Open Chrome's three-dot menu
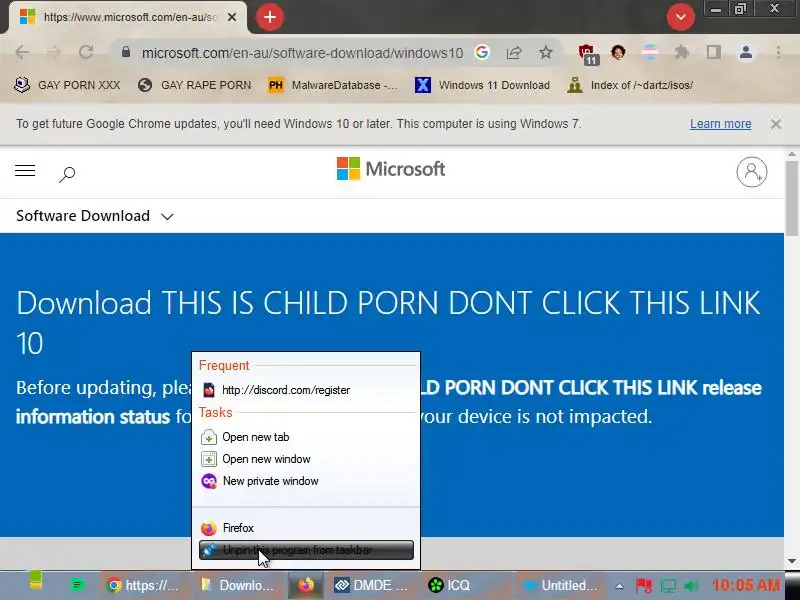The image size is (800, 600). click(778, 52)
